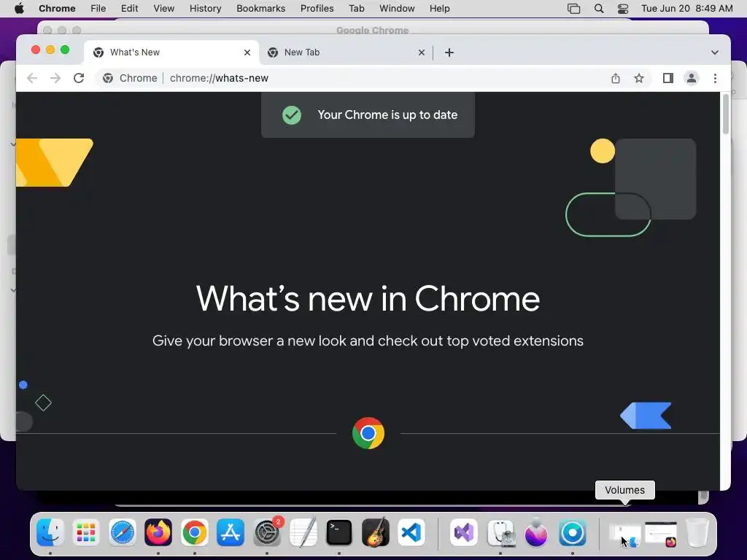
Task: Reload the What's New page
Action: point(79,78)
